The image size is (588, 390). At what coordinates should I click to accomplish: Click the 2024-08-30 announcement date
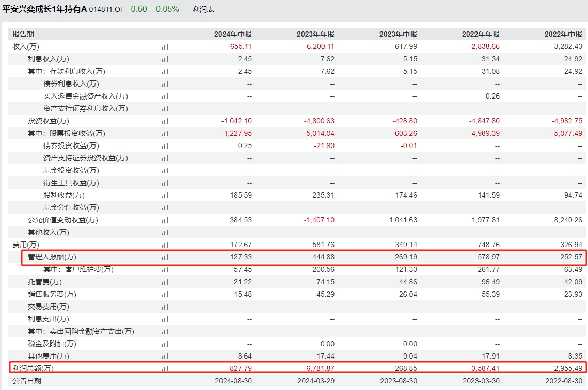click(233, 381)
